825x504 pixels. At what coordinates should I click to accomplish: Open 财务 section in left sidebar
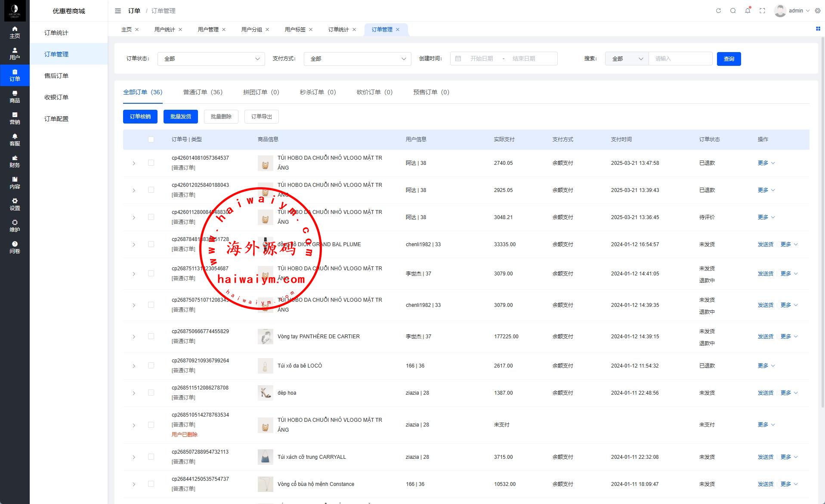coord(15,161)
